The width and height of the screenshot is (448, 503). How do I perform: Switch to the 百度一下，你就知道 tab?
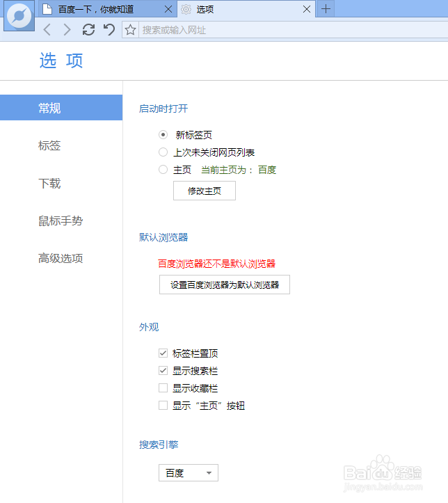(x=107, y=9)
